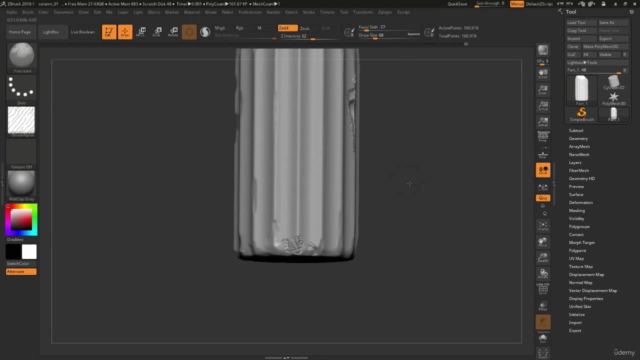
Task: Click the Gizmo 3D circle icon
Action: pos(189,32)
